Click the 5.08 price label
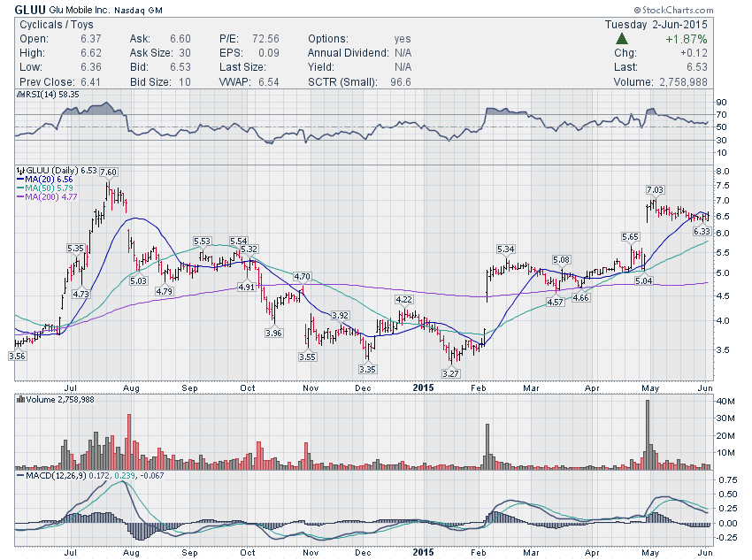Screen dimensions: 752x560 coord(561,260)
